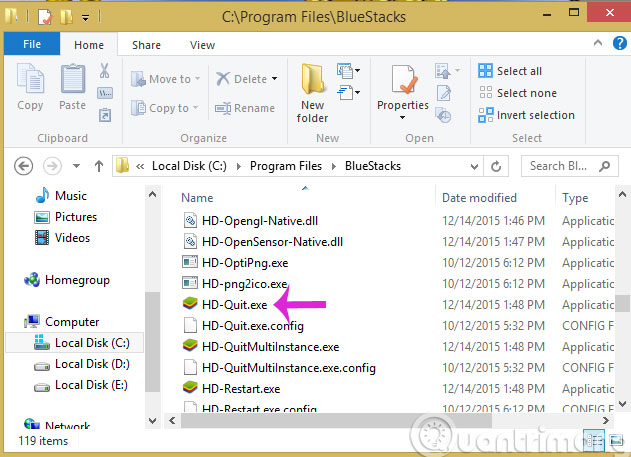Click Local Disk (C:) in breadcrumb
The image size is (631, 457).
coord(189,166)
